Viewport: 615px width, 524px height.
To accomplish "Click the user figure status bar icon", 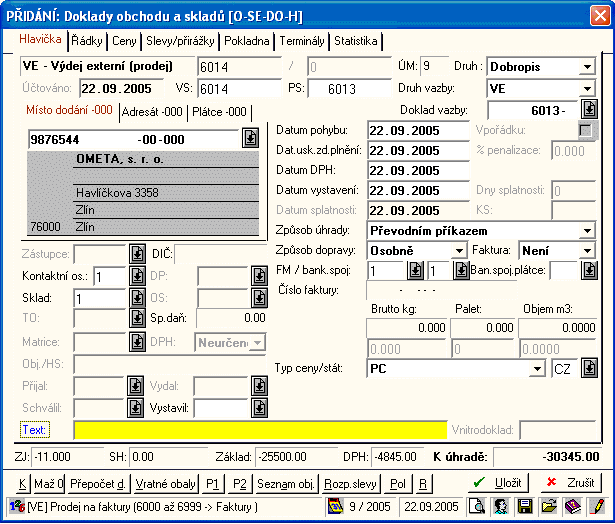I will click(501, 506).
